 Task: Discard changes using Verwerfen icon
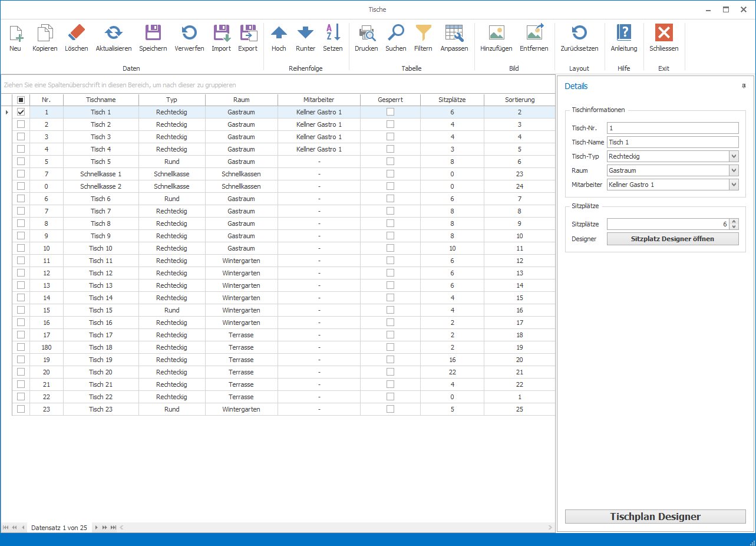[x=189, y=34]
